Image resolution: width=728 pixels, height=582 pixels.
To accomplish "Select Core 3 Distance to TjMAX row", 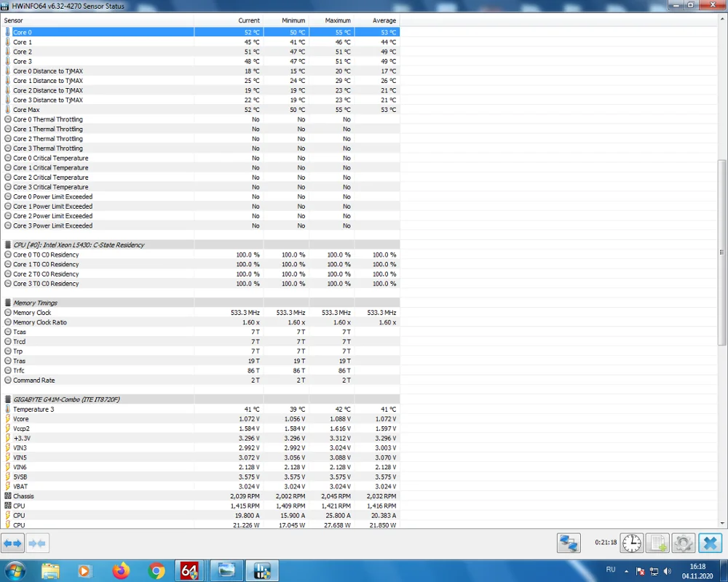I will pyautogui.click(x=200, y=100).
